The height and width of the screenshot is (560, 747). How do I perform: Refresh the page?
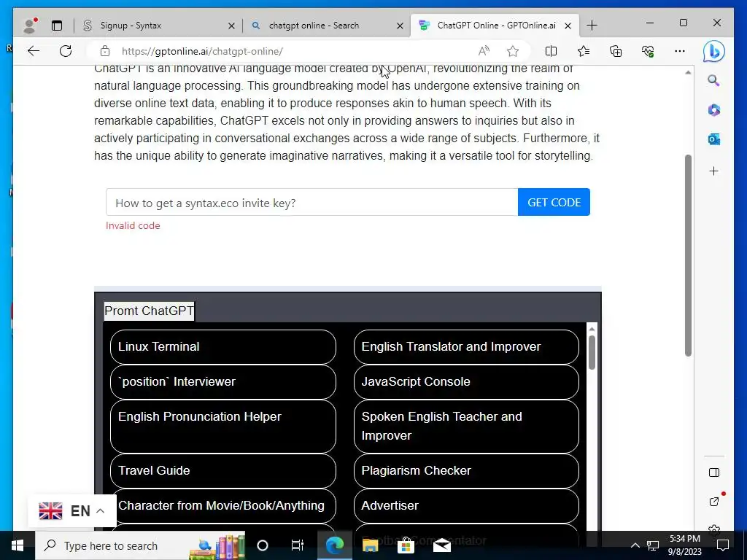click(66, 51)
